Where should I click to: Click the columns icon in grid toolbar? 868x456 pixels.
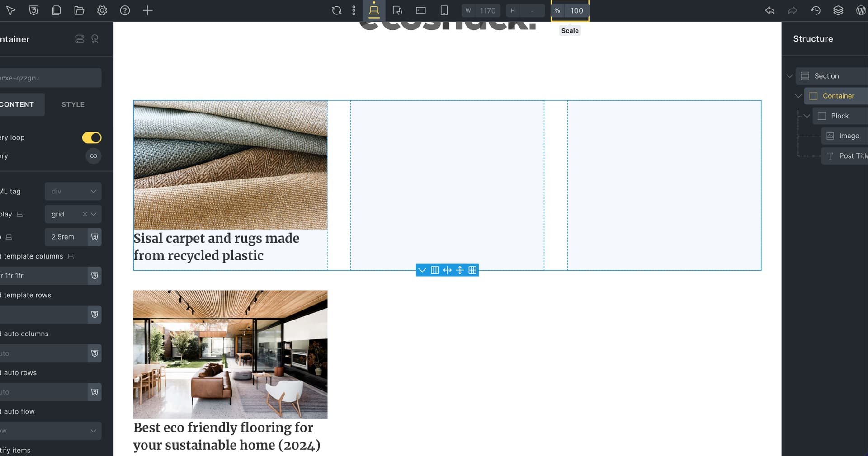(x=435, y=270)
